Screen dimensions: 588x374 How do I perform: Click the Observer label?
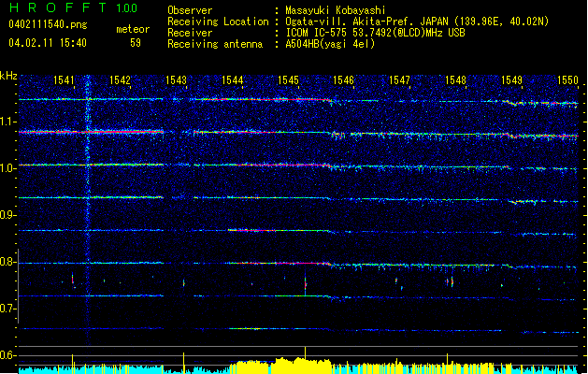click(x=190, y=10)
